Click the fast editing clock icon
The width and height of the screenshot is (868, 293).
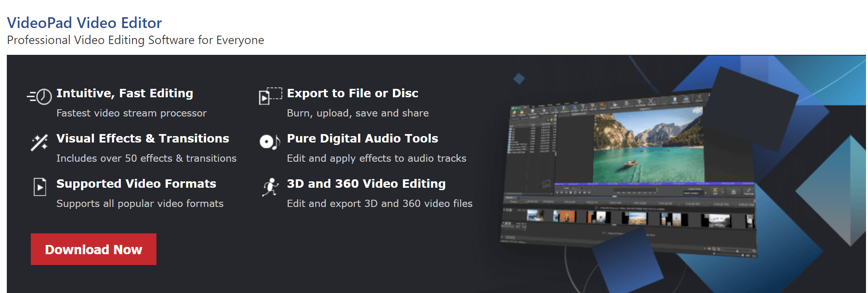point(39,96)
